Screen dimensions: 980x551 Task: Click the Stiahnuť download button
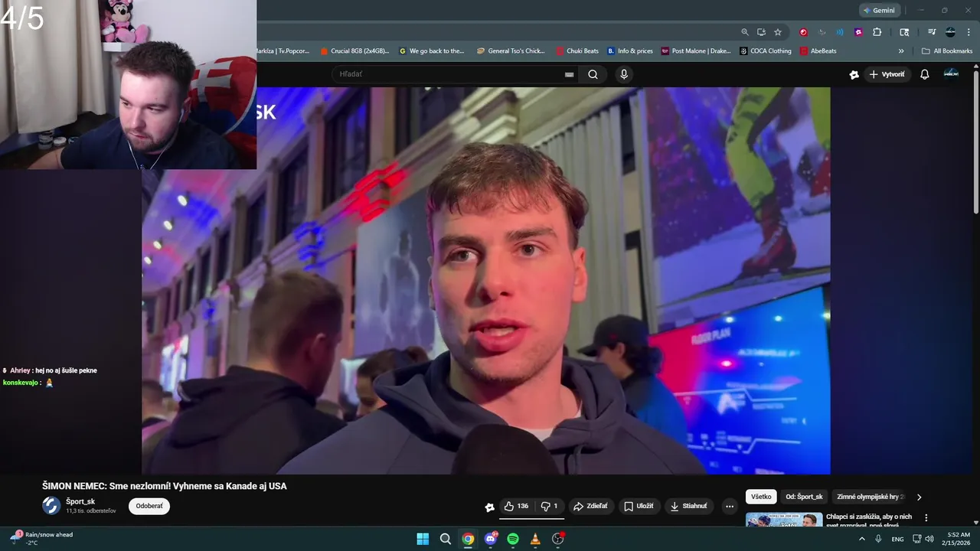coord(688,506)
